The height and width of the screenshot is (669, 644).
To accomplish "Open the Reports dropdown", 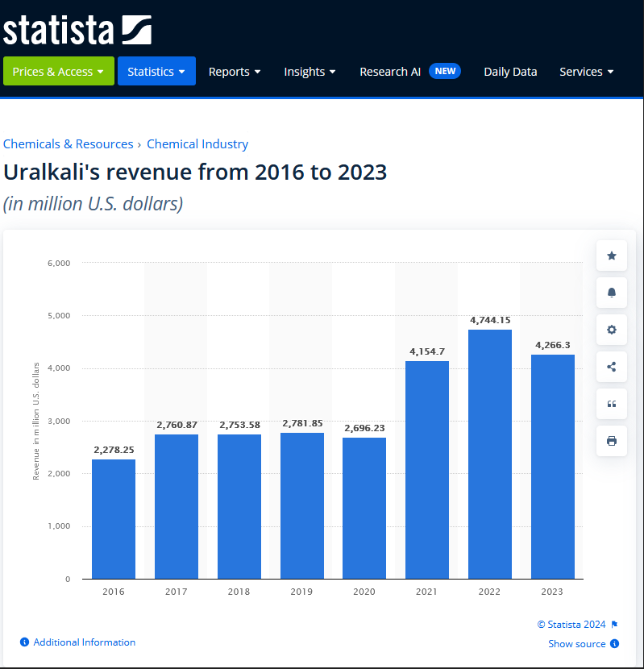I will (x=235, y=72).
